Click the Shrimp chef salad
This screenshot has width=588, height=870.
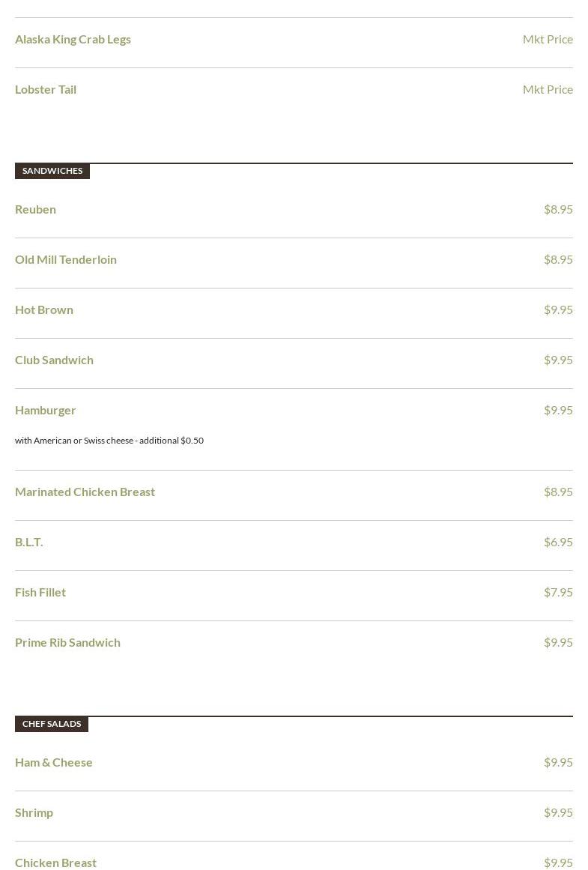click(x=34, y=813)
